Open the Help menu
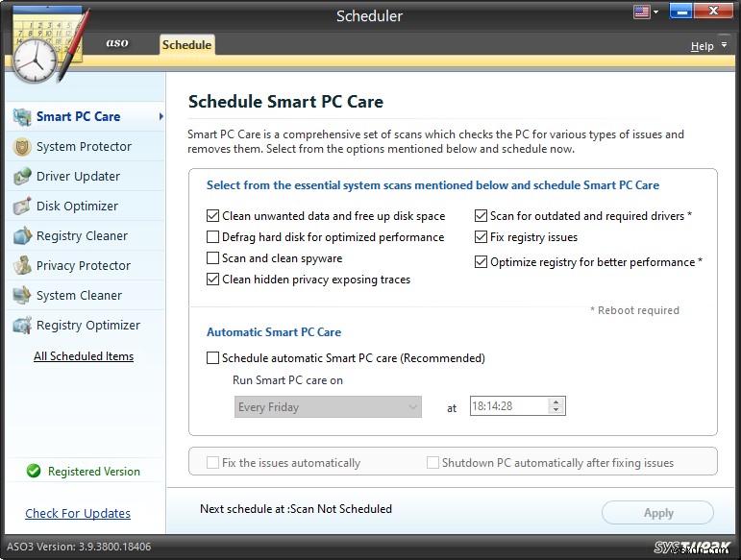Viewport: 741px width, 560px height. click(702, 46)
